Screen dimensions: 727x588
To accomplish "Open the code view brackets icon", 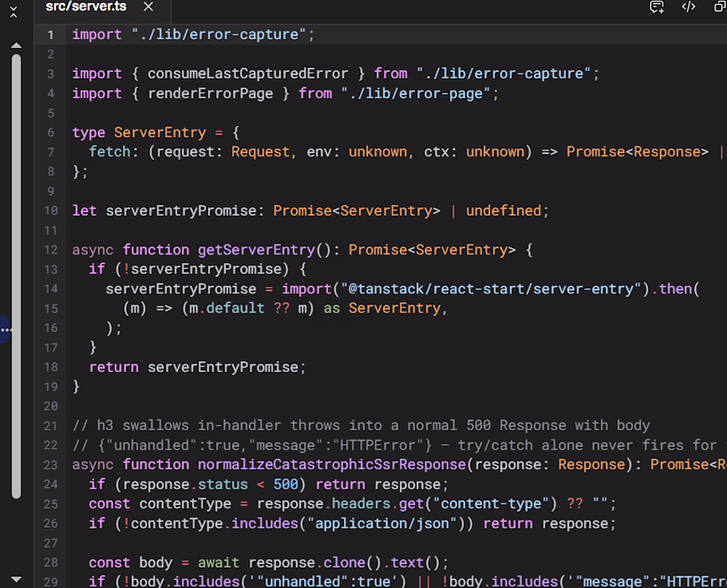I will 688,7.
